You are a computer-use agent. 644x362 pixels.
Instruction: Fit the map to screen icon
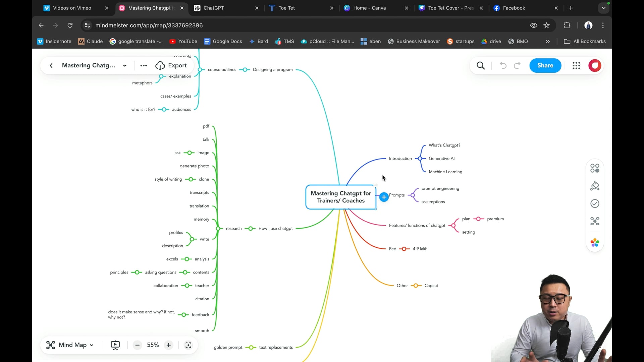coord(189,345)
